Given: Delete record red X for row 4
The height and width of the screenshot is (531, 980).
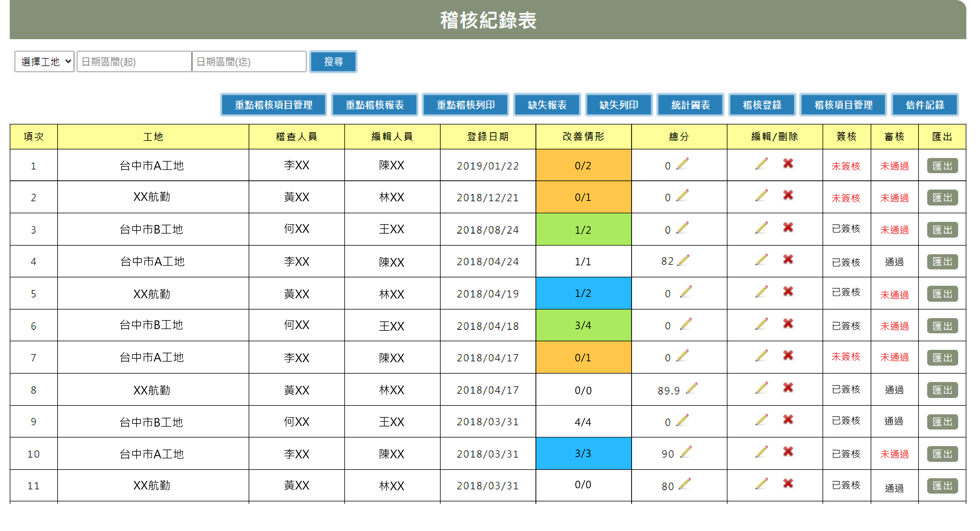Looking at the screenshot, I should pyautogui.click(x=788, y=259).
